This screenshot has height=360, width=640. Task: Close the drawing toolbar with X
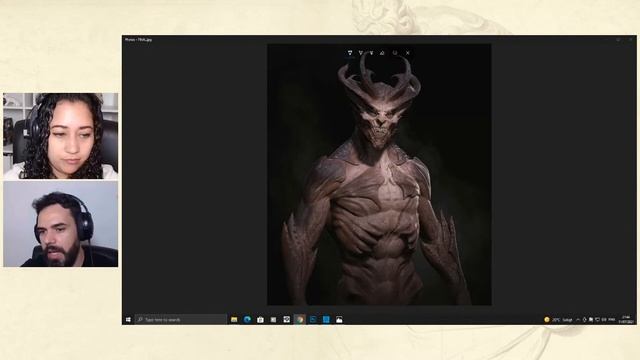pyautogui.click(x=408, y=53)
